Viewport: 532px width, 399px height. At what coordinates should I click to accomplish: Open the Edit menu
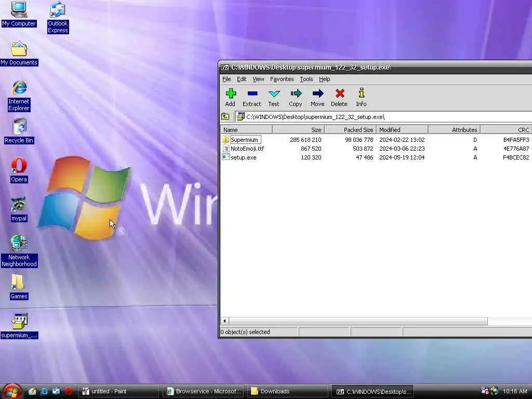pyautogui.click(x=242, y=79)
